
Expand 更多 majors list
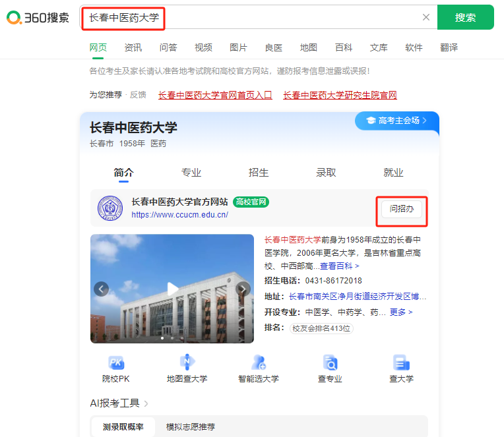[x=401, y=312]
